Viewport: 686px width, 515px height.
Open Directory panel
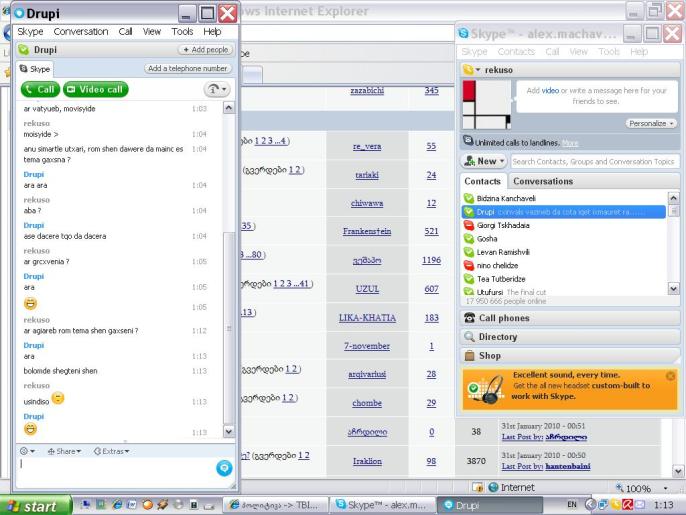(570, 337)
